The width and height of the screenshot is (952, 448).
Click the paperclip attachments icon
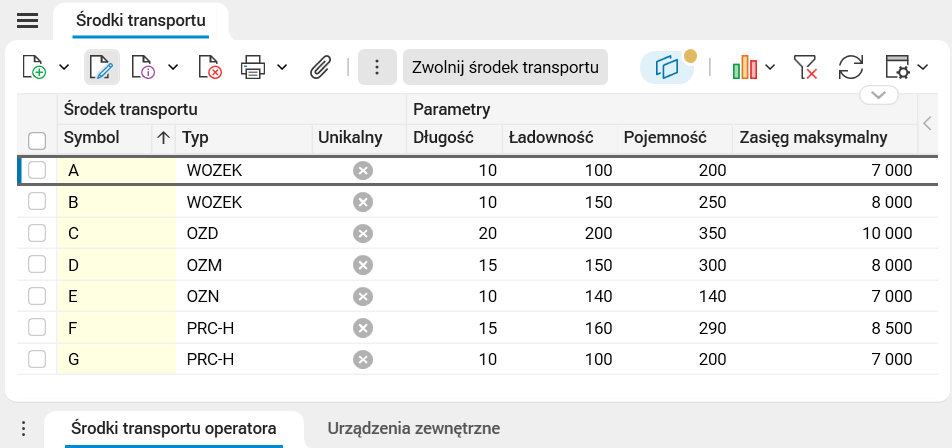pos(319,67)
